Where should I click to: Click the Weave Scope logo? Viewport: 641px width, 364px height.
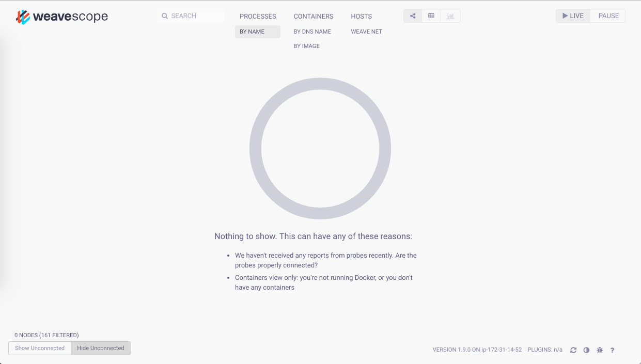(62, 16)
